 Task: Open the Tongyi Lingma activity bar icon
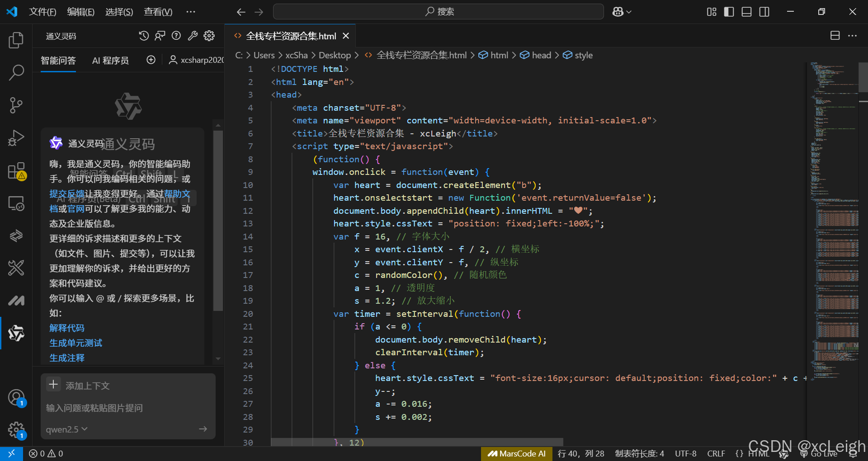pyautogui.click(x=16, y=333)
